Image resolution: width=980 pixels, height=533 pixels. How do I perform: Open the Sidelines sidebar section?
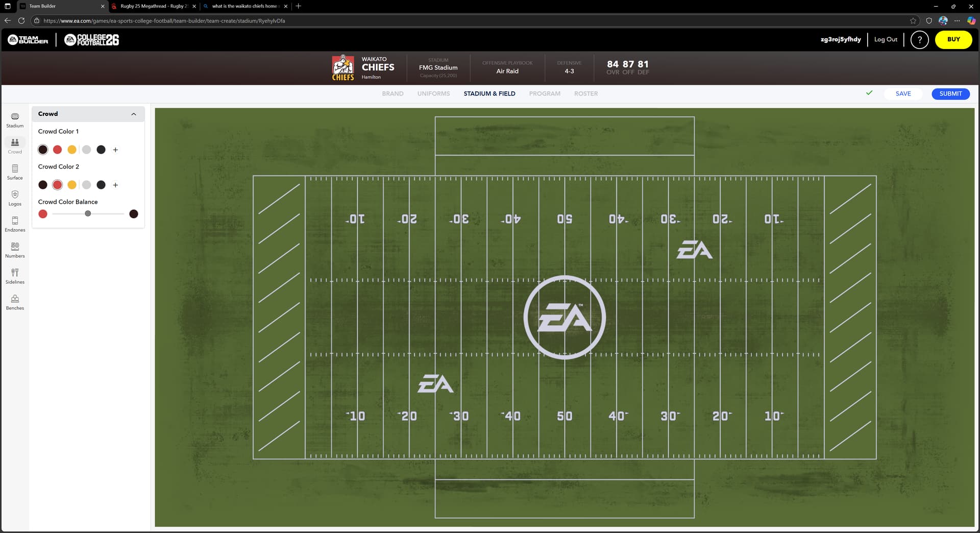pyautogui.click(x=15, y=276)
